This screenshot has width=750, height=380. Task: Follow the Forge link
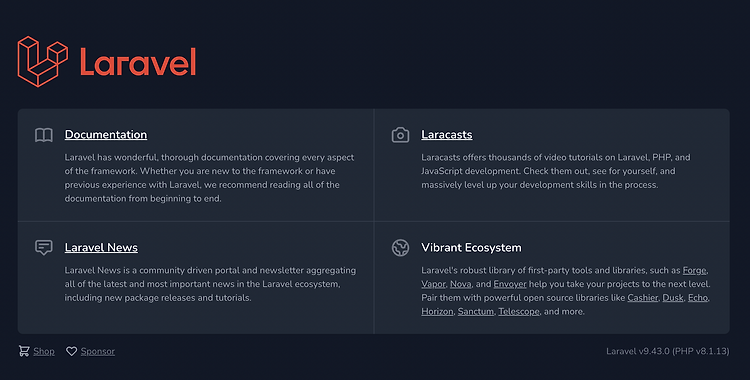[694, 270]
